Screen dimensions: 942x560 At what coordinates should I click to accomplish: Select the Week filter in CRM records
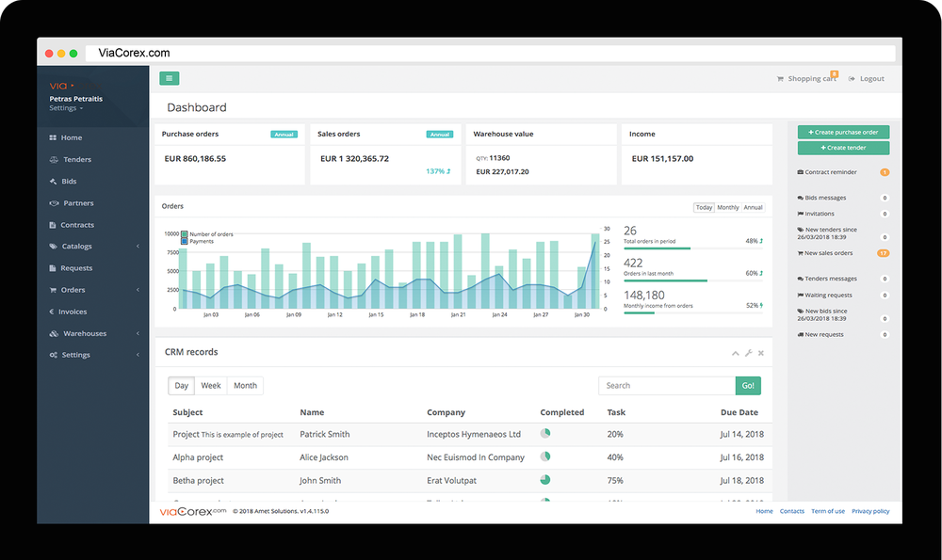(x=211, y=385)
